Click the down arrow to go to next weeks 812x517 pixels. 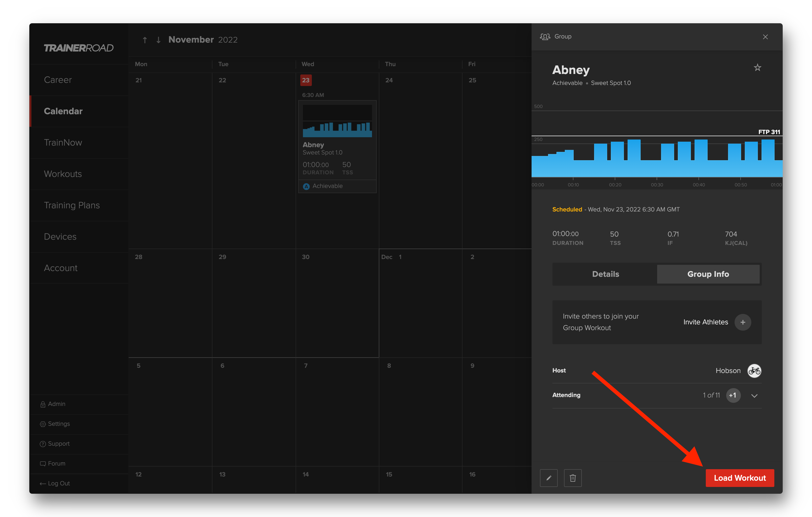click(159, 40)
